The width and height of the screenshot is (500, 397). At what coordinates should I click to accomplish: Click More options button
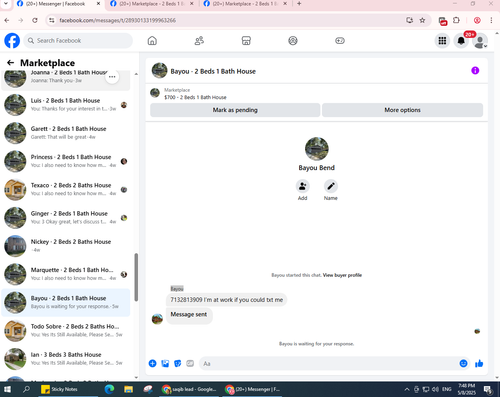click(x=402, y=110)
